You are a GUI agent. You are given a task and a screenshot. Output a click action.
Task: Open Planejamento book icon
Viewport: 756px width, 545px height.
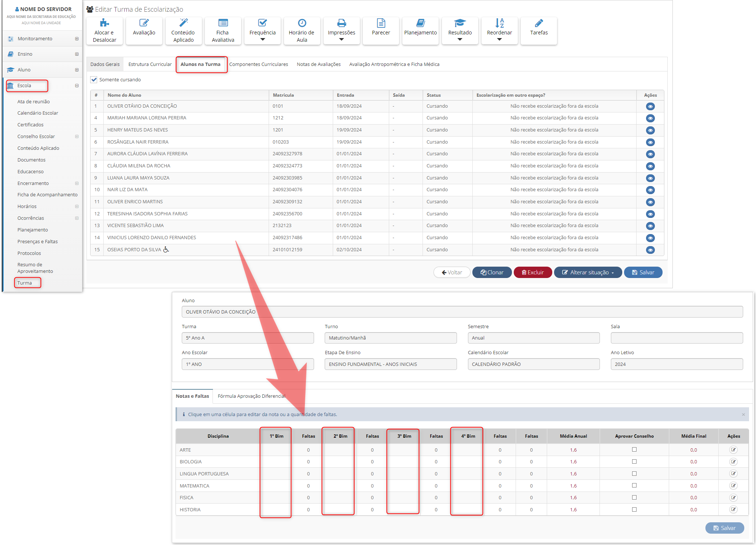tap(420, 23)
